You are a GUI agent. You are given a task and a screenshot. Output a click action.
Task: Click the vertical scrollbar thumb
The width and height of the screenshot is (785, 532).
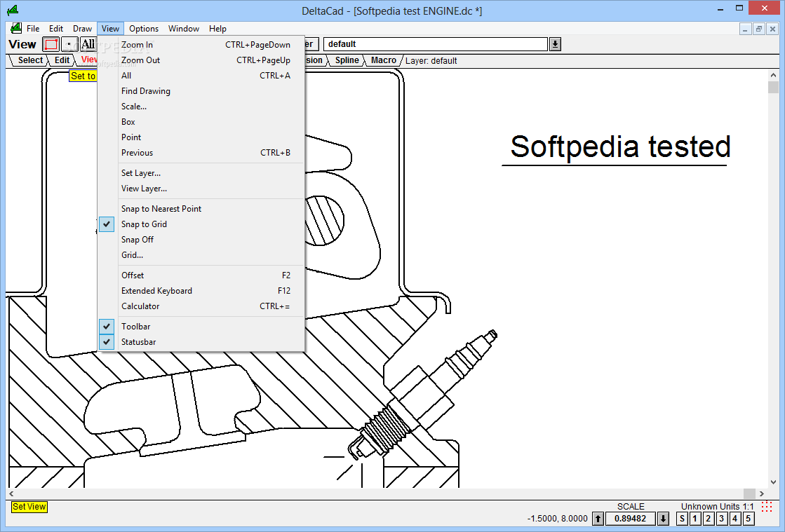click(x=773, y=87)
